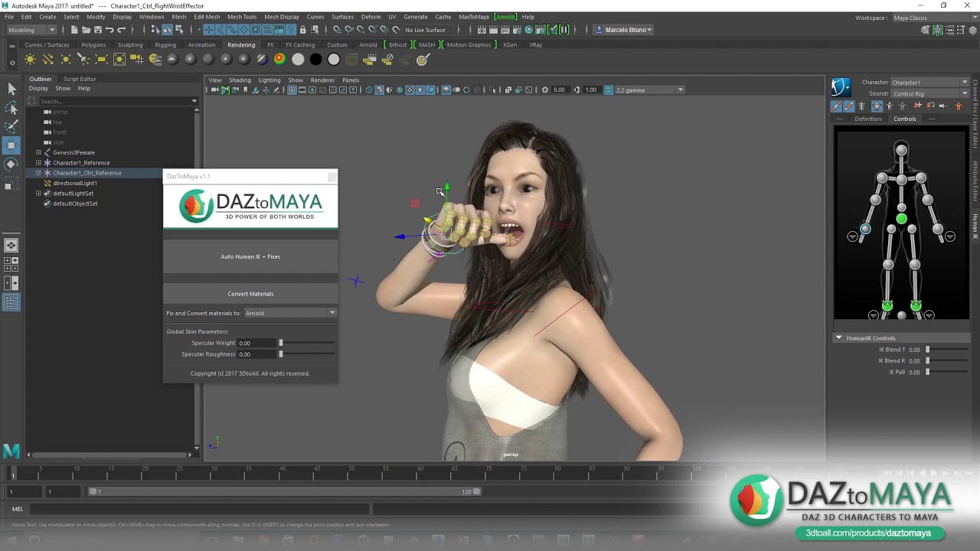Expand the Genesis3Female node in Outliner
The height and width of the screenshot is (551, 980).
tap(38, 153)
